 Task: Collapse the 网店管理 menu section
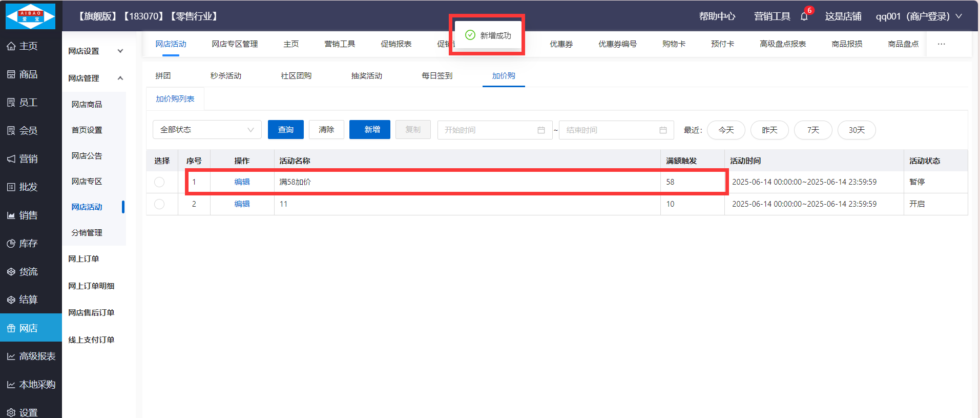click(120, 78)
